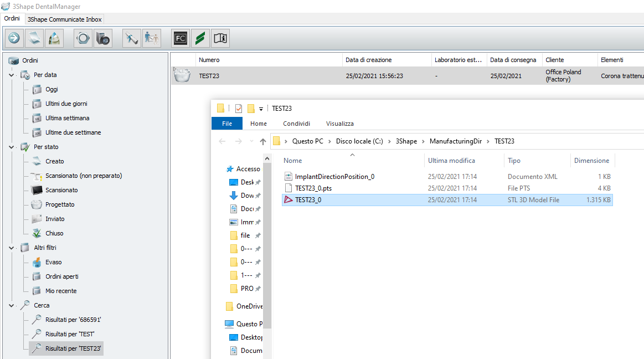Viewport: 644px width, 359px height.
Task: Sort files by Dimensione column
Action: [x=593, y=161]
